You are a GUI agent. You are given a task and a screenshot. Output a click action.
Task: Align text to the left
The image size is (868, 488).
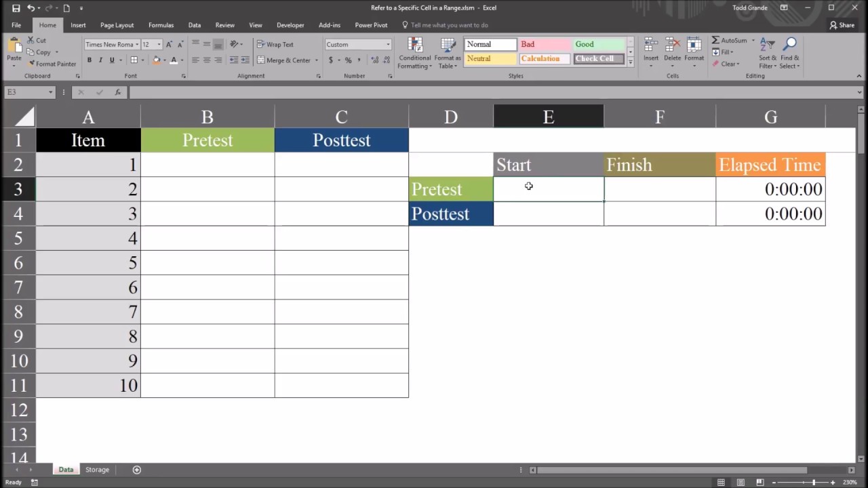[x=195, y=60]
